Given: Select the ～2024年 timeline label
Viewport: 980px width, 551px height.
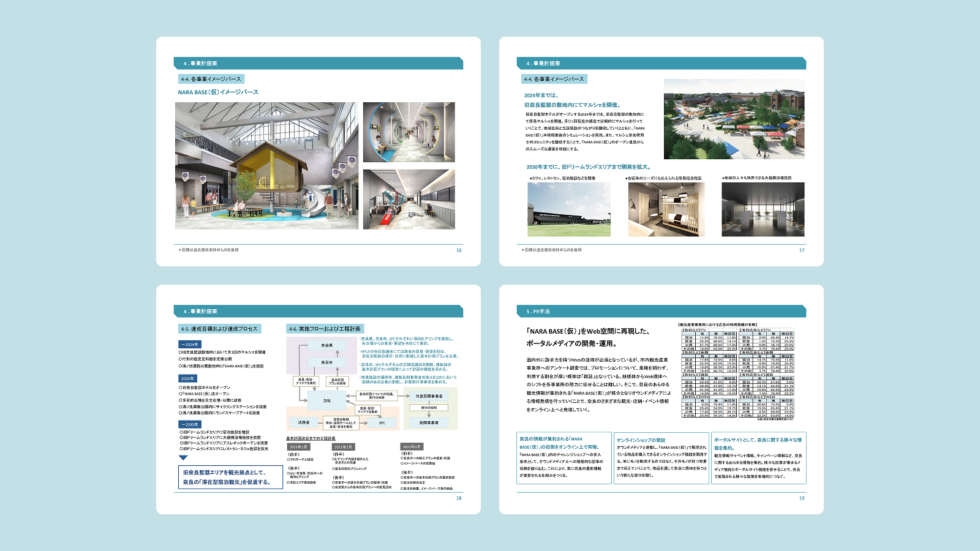Looking at the screenshot, I should click(190, 345).
